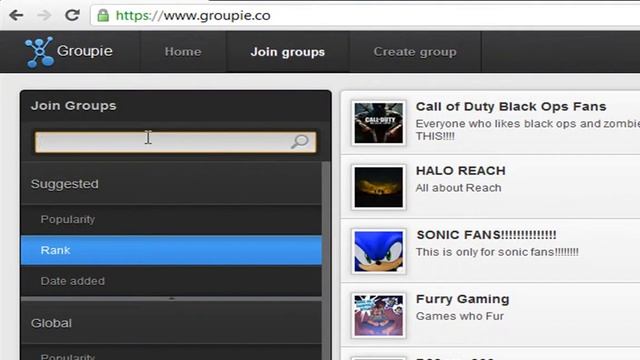The width and height of the screenshot is (640, 360).
Task: Open the Join groups tab
Action: pyautogui.click(x=288, y=52)
